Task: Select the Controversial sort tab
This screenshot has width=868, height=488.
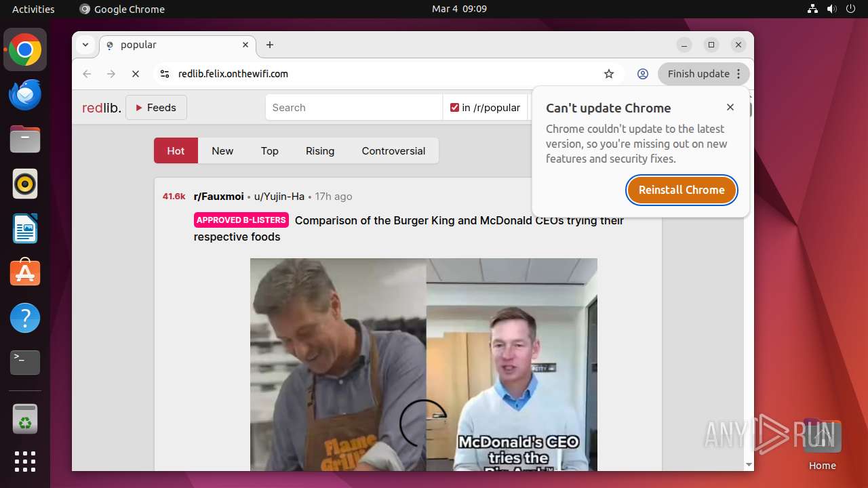Action: click(393, 150)
